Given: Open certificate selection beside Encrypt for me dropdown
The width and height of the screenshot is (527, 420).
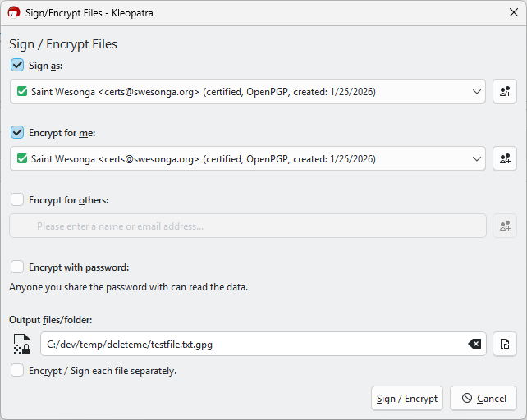Looking at the screenshot, I should 504,158.
